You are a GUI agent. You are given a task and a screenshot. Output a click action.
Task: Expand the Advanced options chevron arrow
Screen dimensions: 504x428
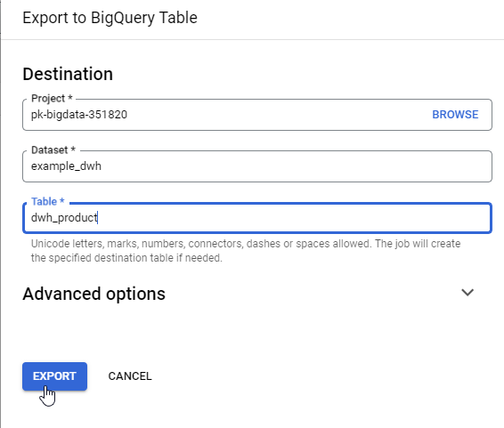(467, 293)
